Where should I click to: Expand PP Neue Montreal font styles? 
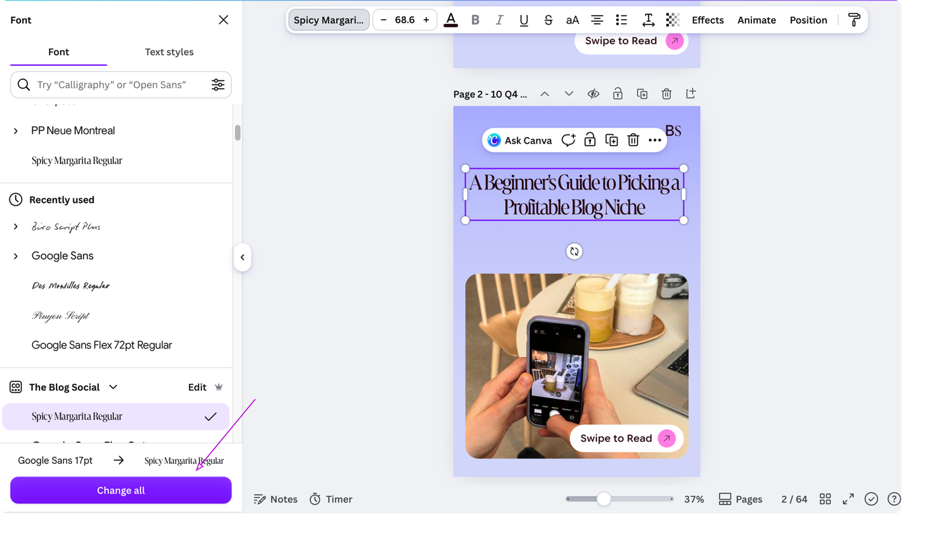16,131
